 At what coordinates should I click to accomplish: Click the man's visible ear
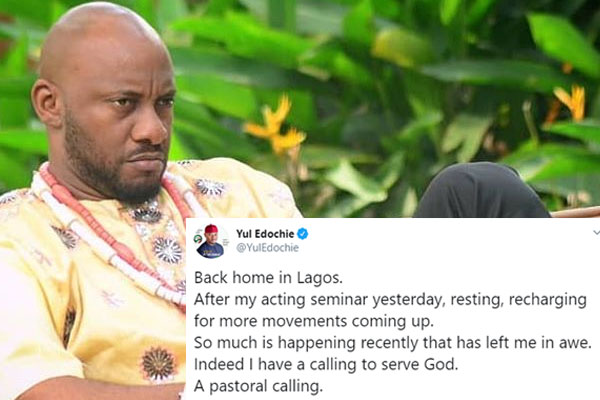47,103
